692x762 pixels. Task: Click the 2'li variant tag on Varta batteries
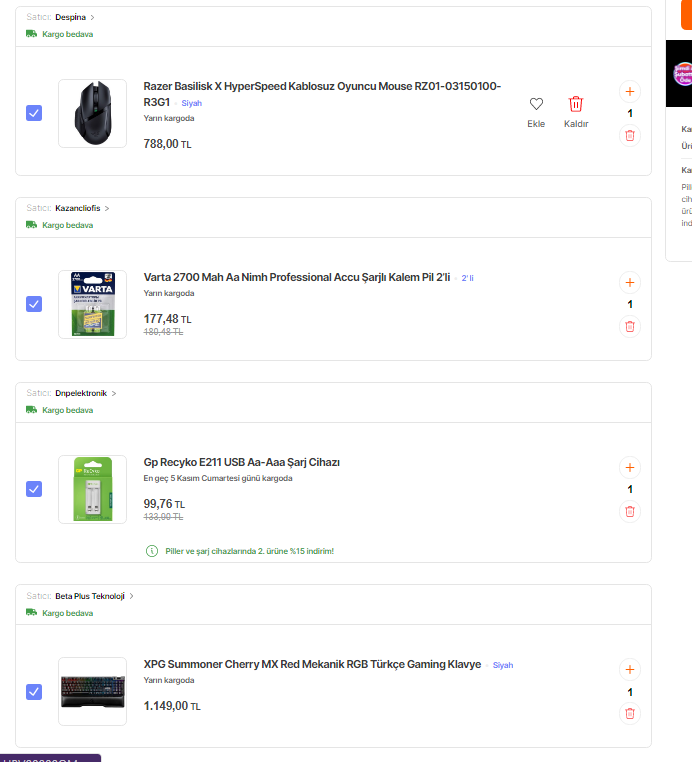coord(467,278)
